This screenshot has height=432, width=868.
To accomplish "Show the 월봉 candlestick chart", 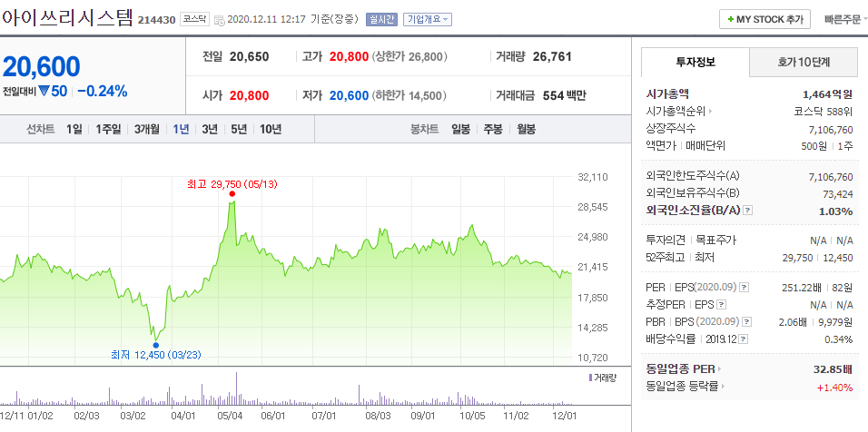I will coord(526,130).
